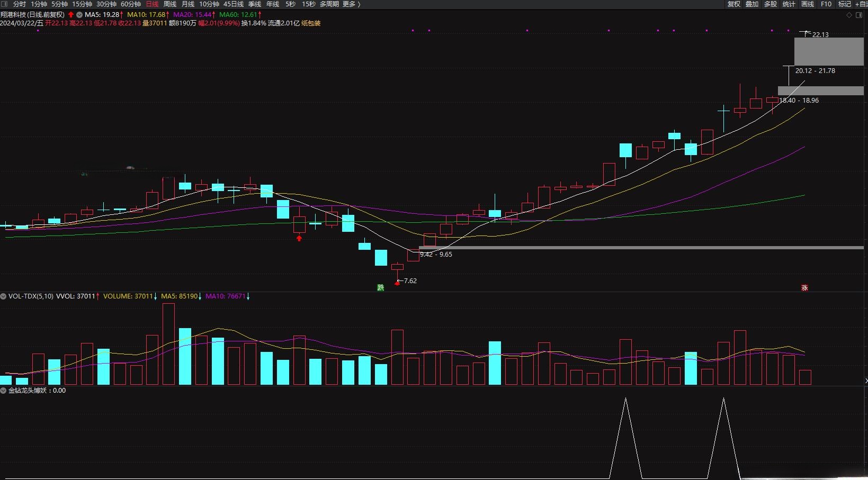Open 金钻龙头捕妖 indicator dropdown arrow
868x480 pixels.
[4, 391]
